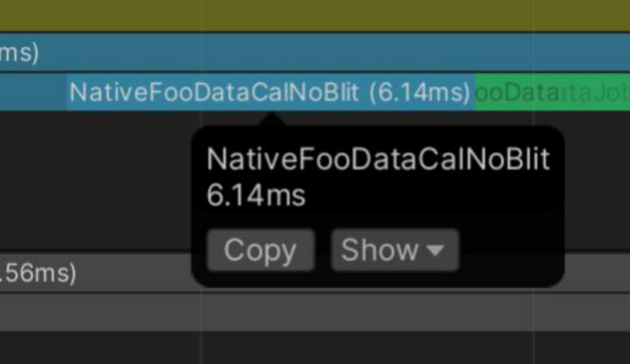This screenshot has height=364, width=630.
Task: Select the NativeFooDataCalNoBlit sample in the timeline
Action: click(x=271, y=92)
